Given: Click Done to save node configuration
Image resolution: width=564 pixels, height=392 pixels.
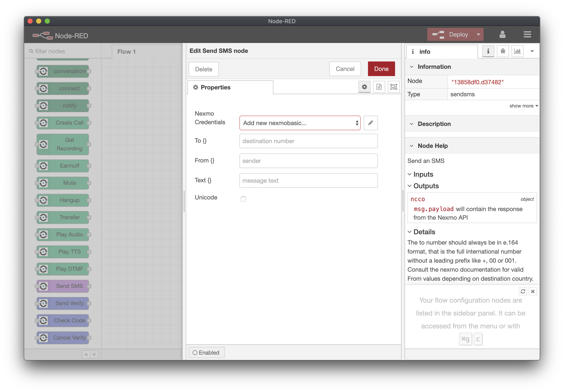Looking at the screenshot, I should click(x=381, y=69).
